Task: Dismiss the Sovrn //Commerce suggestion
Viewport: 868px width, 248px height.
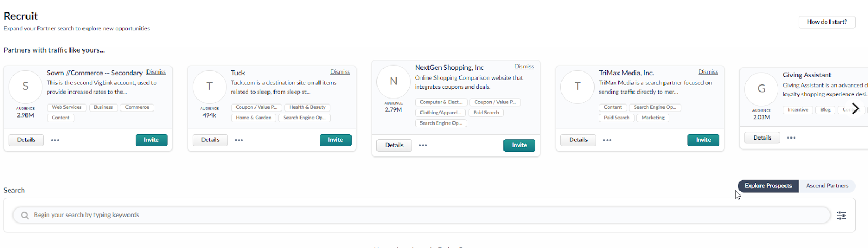Action: tap(156, 72)
